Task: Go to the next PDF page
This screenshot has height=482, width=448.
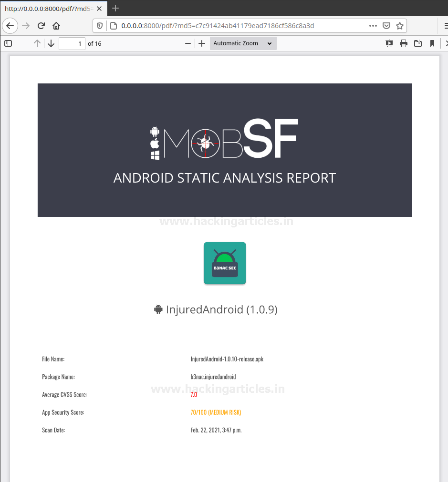Action: coord(51,43)
